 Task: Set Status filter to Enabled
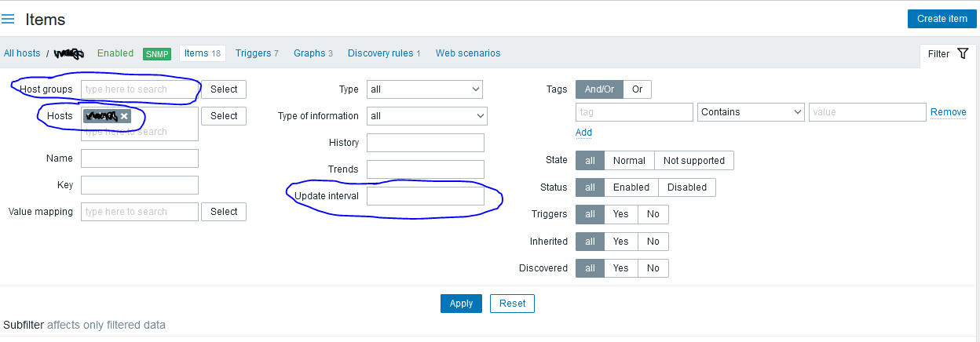(631, 187)
